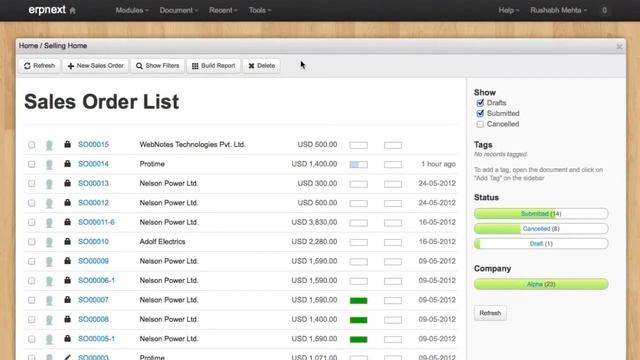Open the Modules dropdown menu
The width and height of the screenshot is (640, 360).
click(x=132, y=10)
